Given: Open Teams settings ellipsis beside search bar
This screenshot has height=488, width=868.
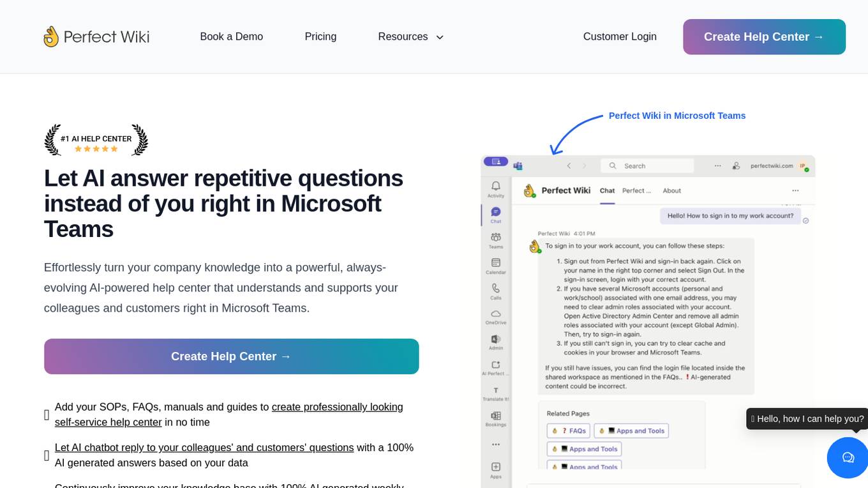Looking at the screenshot, I should coord(718,165).
